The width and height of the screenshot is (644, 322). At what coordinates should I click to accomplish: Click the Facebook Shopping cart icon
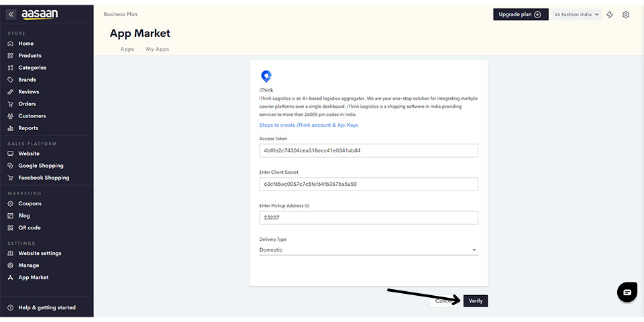click(x=11, y=178)
